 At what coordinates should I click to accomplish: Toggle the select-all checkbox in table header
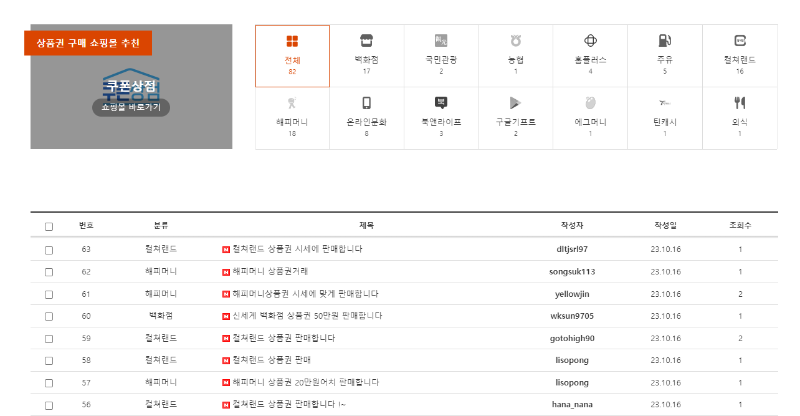tap(49, 226)
